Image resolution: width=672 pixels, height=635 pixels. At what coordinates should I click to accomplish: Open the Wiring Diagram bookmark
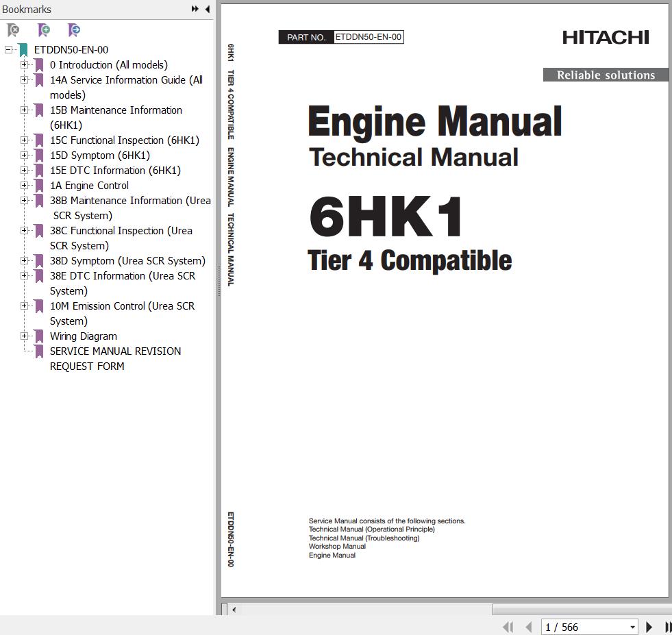[84, 336]
